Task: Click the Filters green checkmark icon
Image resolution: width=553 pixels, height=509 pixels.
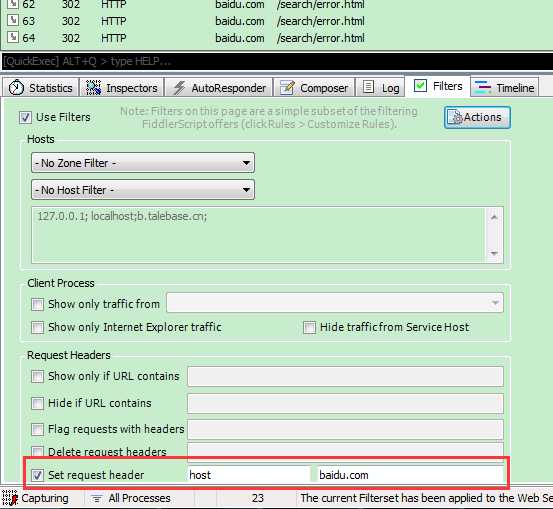Action: pos(420,86)
